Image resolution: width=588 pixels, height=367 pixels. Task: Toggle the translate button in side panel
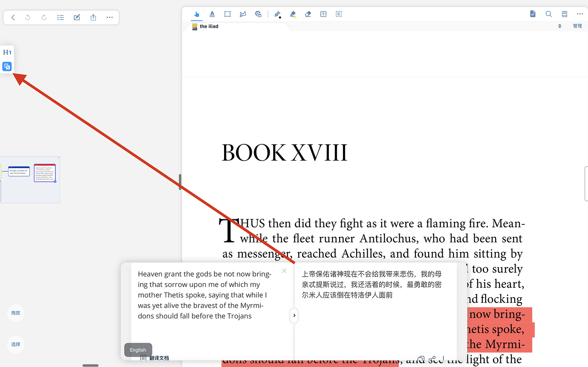pos(7,66)
